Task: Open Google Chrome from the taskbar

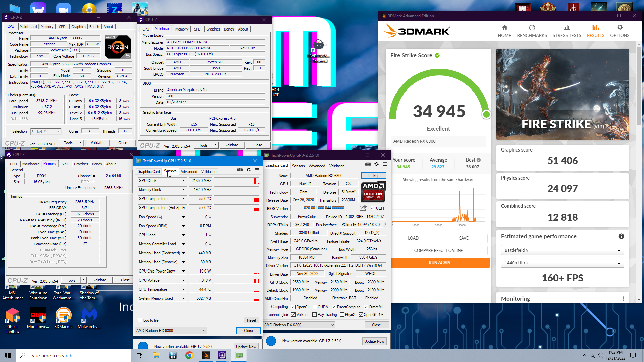Action: click(189, 355)
